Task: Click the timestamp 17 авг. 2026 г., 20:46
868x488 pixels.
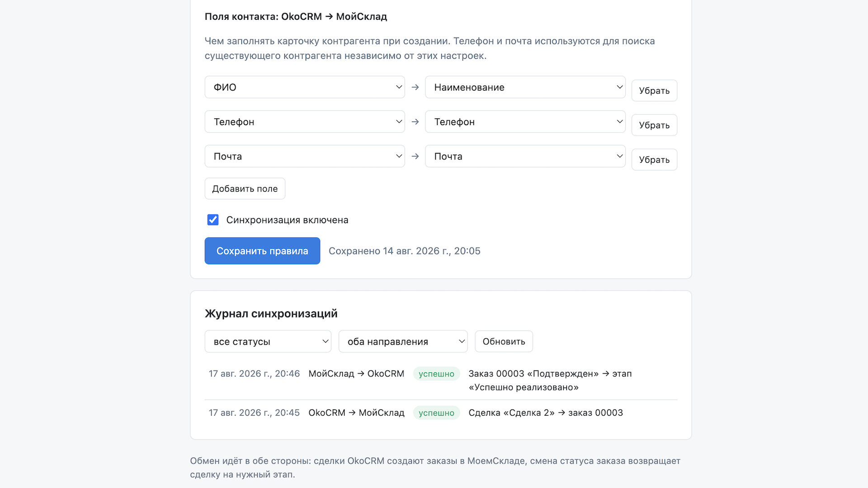Action: coord(254,374)
